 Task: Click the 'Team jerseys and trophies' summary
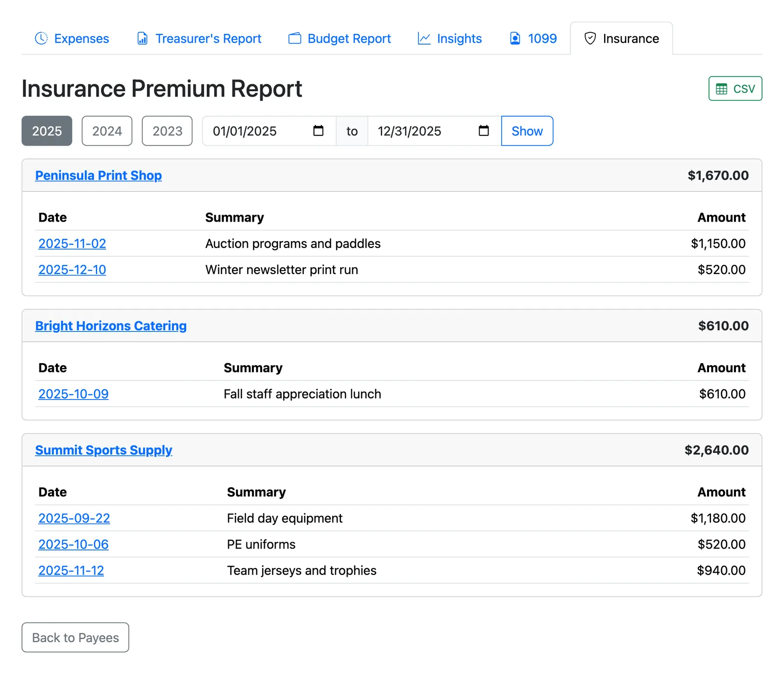[x=302, y=571]
